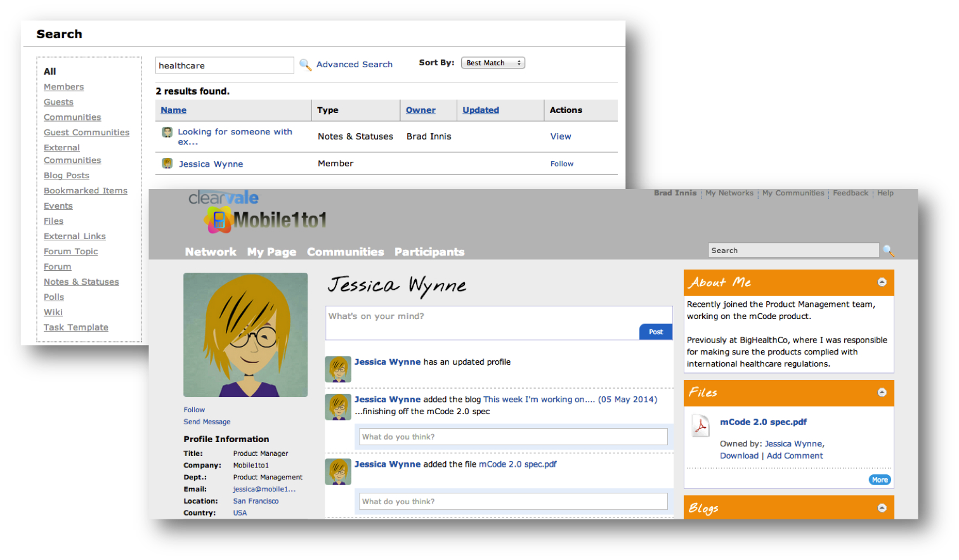Open the Network tab
959x560 pixels.
[211, 252]
